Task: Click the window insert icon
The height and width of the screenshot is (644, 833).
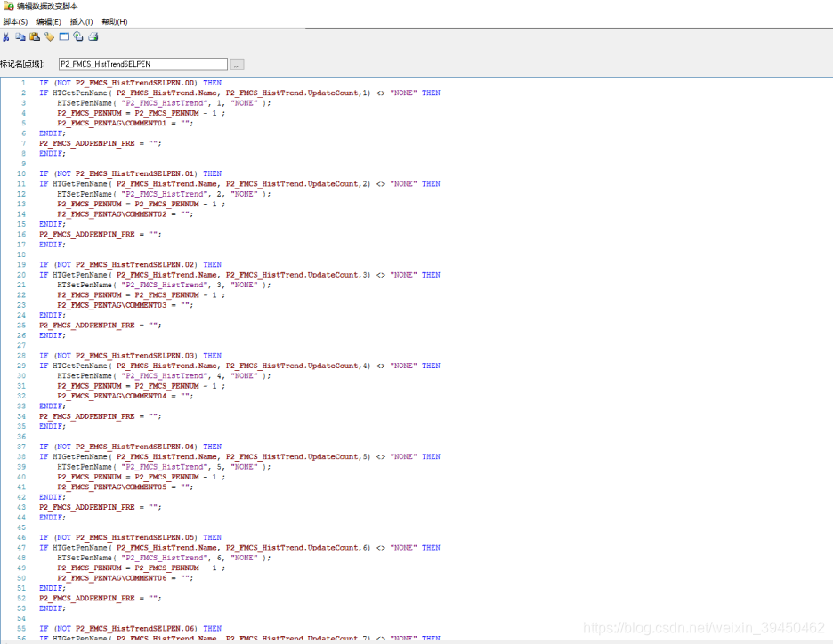Action: (x=64, y=36)
